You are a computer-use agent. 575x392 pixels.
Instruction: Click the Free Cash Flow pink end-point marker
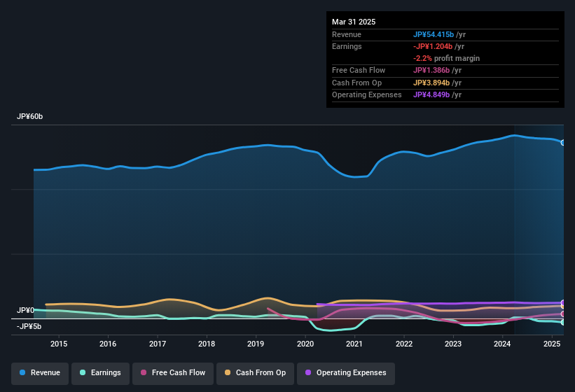(563, 314)
